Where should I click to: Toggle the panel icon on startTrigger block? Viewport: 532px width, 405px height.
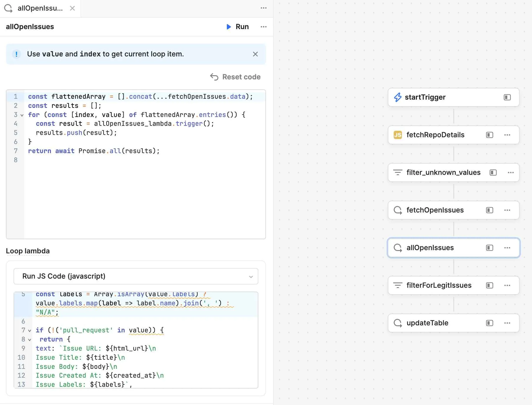click(507, 97)
